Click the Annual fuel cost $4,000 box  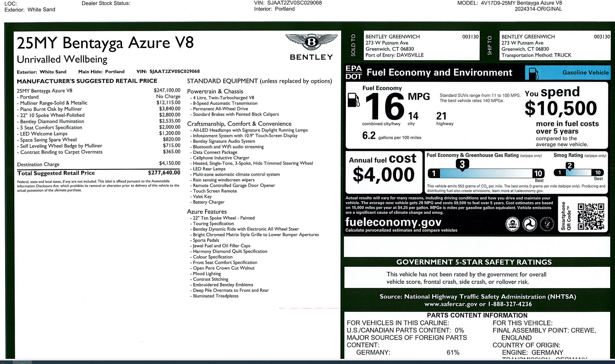click(383, 171)
